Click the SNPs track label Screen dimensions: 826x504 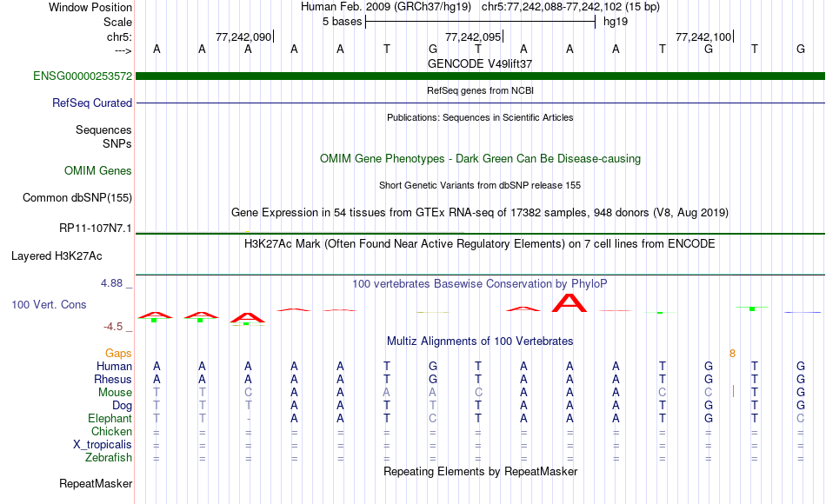[117, 143]
